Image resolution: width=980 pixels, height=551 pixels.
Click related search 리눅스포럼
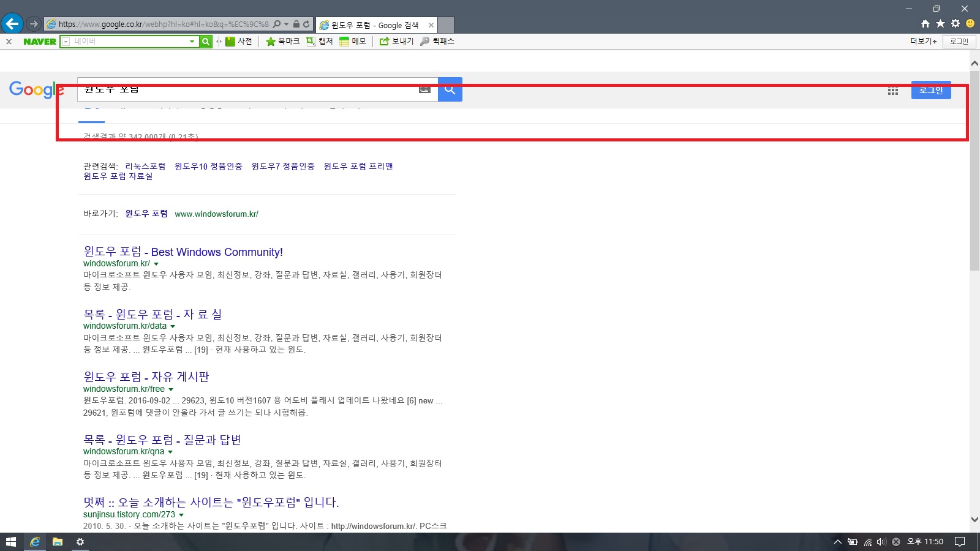[x=145, y=166]
